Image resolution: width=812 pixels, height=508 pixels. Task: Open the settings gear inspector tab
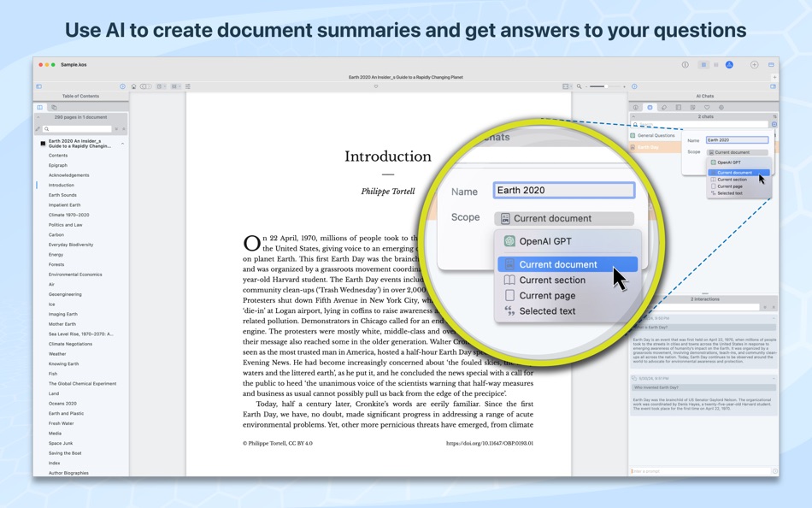[x=721, y=107]
